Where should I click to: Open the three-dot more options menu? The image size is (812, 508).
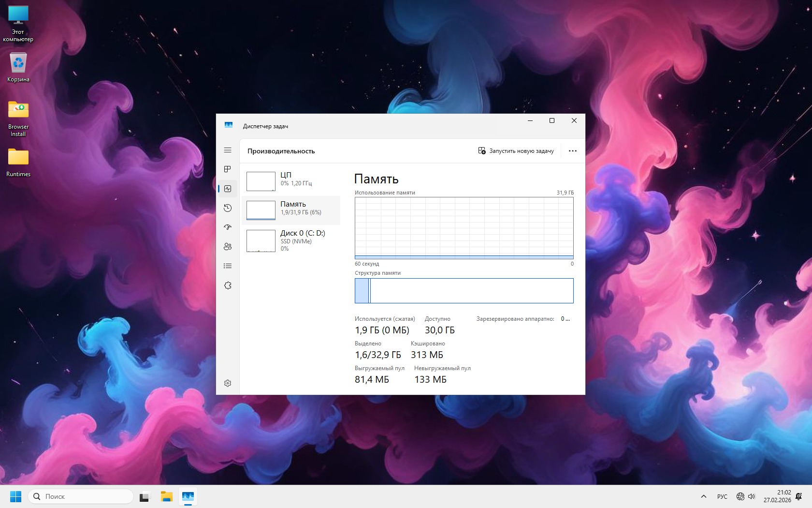click(573, 151)
